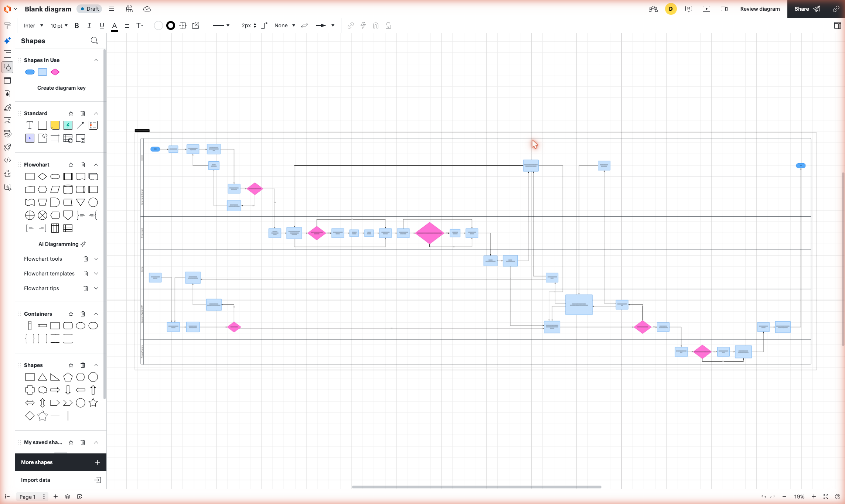Toggle fullscreen view

click(x=826, y=497)
